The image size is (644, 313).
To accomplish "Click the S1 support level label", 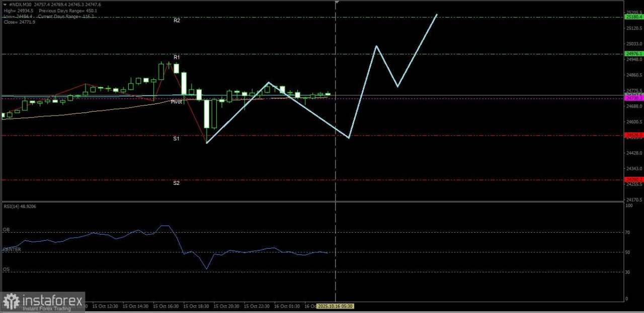I will click(x=176, y=138).
